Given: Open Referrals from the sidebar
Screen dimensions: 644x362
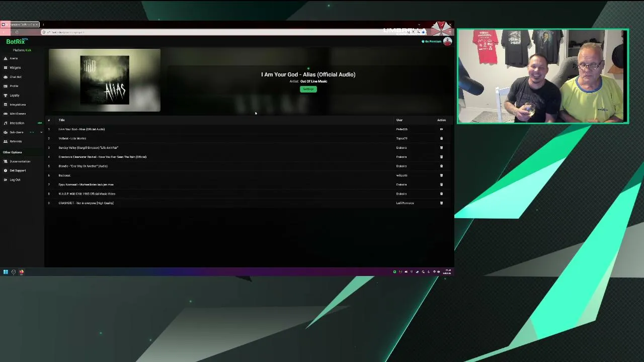Looking at the screenshot, I should pos(16,141).
